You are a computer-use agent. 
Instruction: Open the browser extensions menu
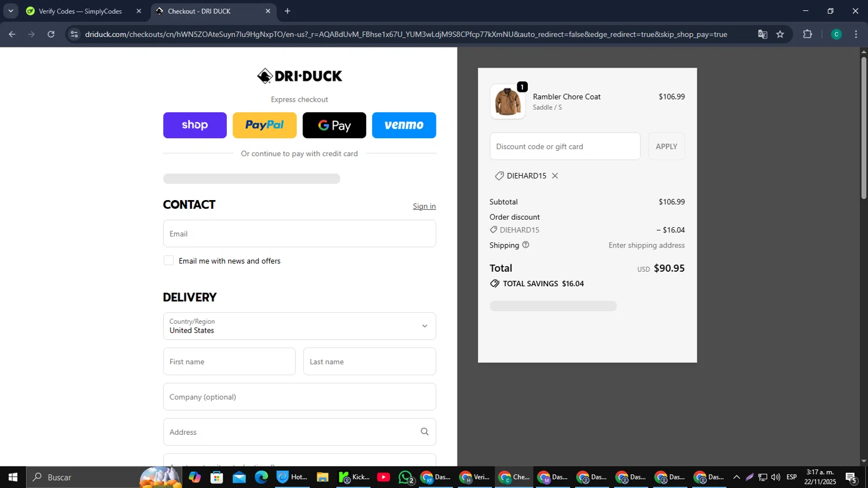[x=808, y=34]
